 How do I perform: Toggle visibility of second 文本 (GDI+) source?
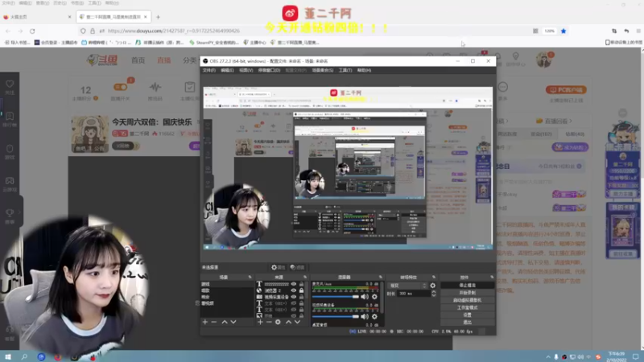coord(294,310)
